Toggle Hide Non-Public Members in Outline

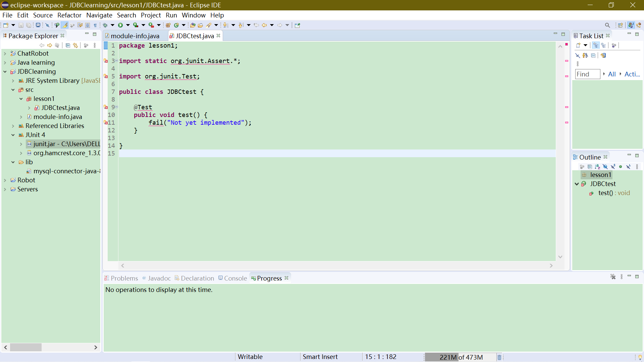pyautogui.click(x=621, y=167)
